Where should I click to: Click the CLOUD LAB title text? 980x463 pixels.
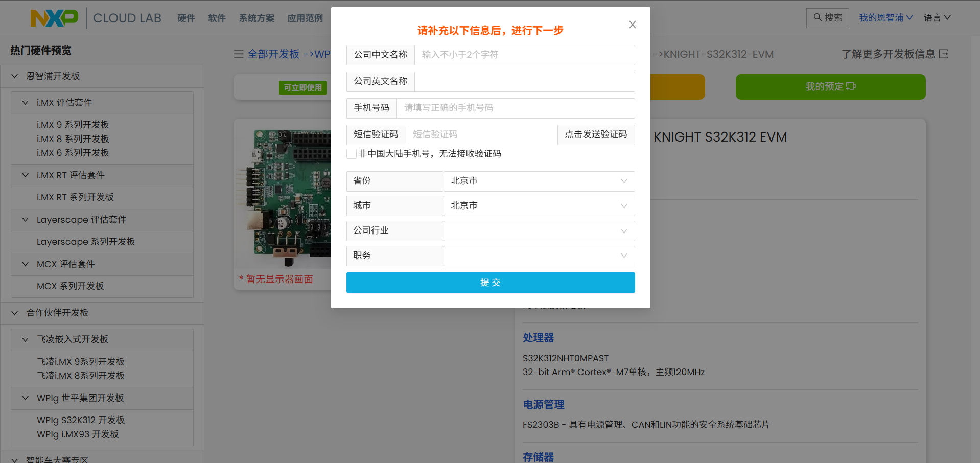(127, 18)
